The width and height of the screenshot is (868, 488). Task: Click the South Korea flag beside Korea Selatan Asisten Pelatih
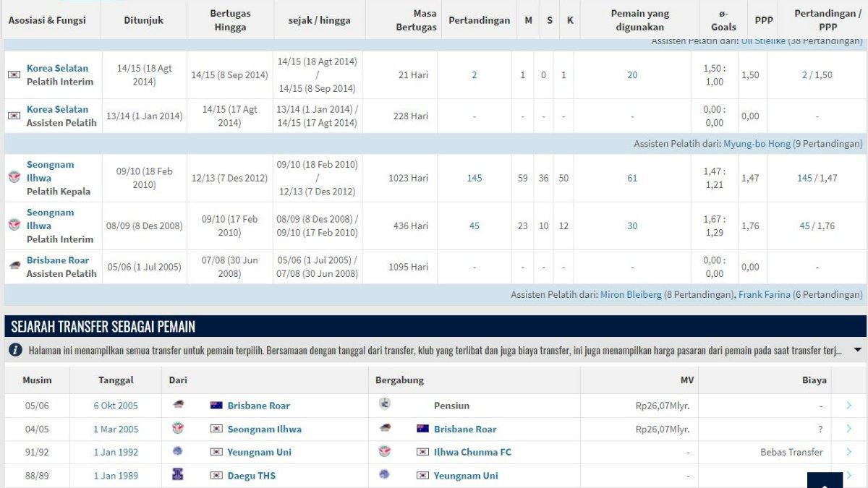pyautogui.click(x=14, y=116)
